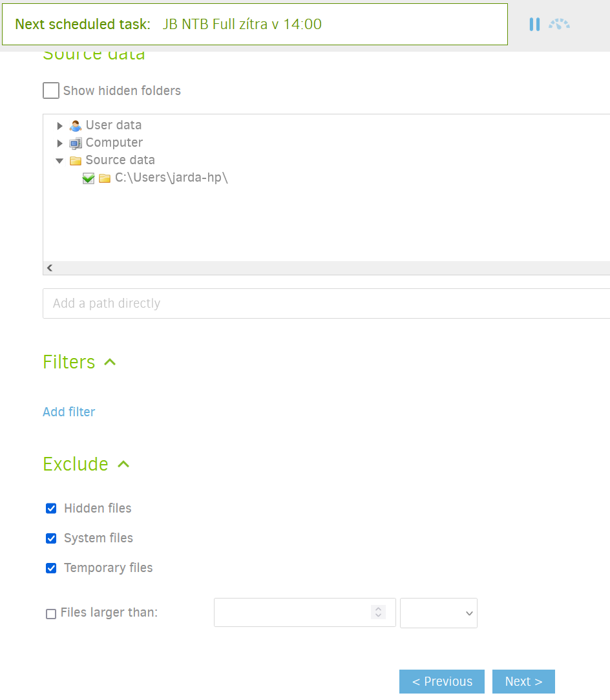Open the size unit dropdown

(439, 613)
